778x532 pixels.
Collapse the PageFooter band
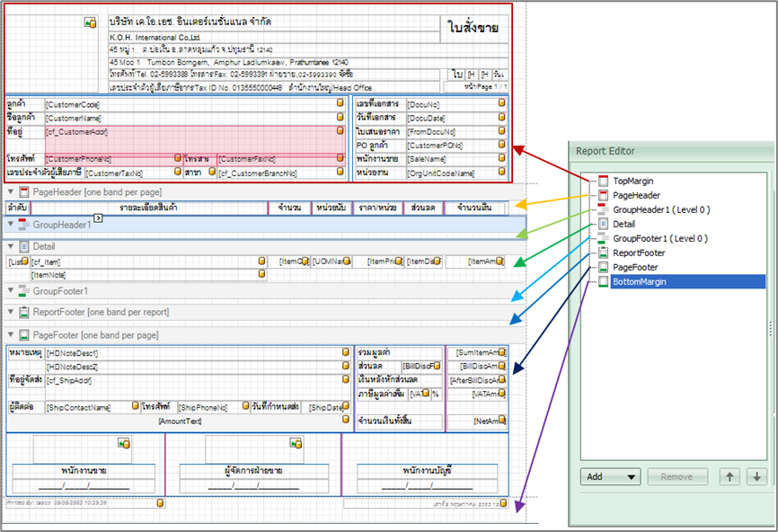pyautogui.click(x=11, y=335)
